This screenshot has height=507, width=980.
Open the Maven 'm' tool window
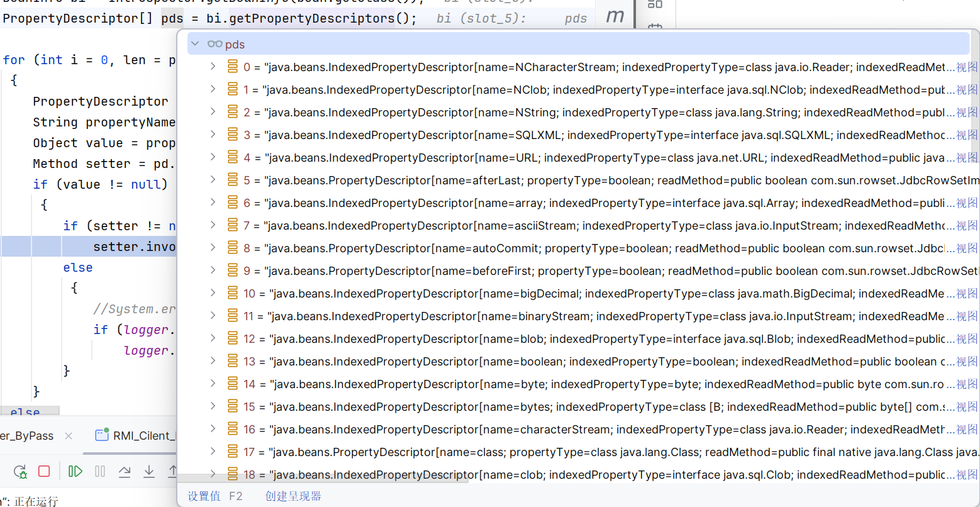[615, 17]
